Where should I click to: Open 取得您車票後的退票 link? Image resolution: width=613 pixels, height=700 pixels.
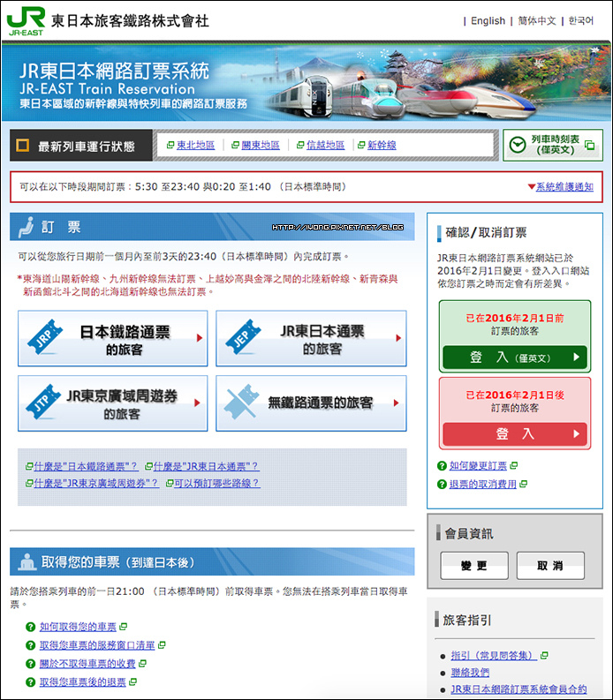(x=83, y=682)
